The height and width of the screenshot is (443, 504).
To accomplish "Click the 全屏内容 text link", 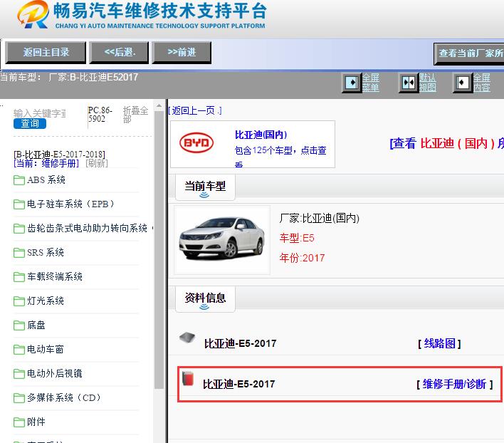I will pos(481,83).
